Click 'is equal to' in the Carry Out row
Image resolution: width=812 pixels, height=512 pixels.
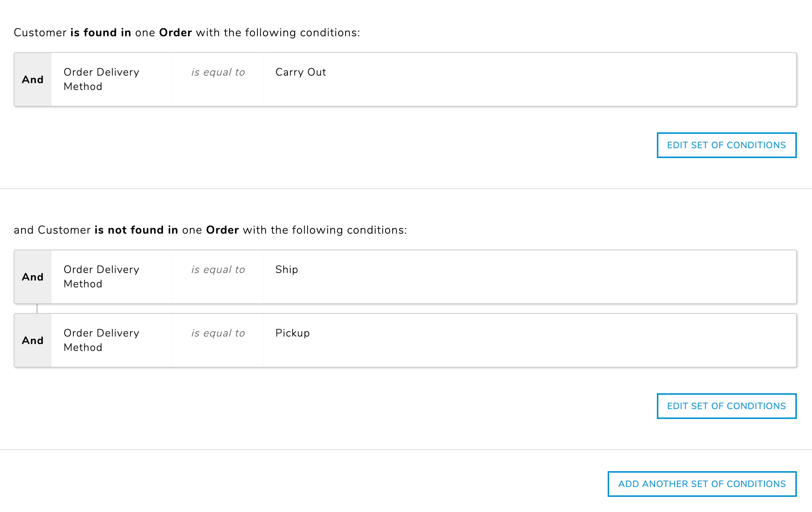[218, 72]
